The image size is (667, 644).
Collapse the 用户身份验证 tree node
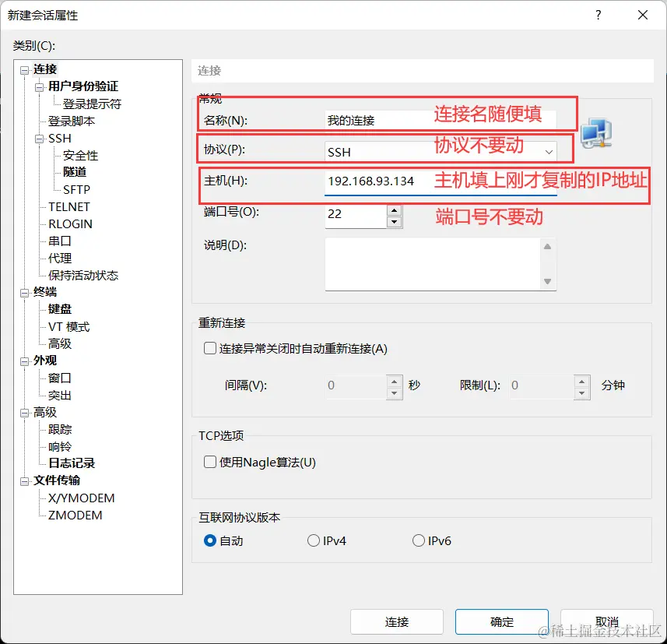coord(40,87)
